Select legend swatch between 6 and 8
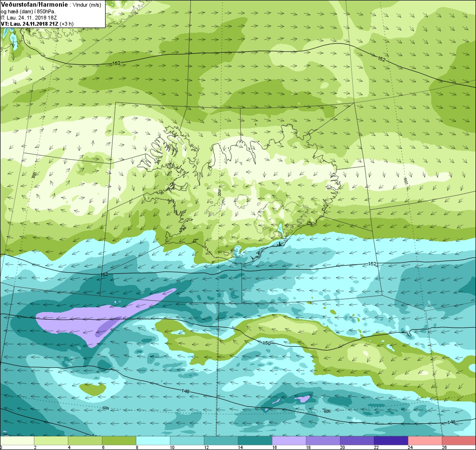Screen dimensions: 476x450 point(119,440)
